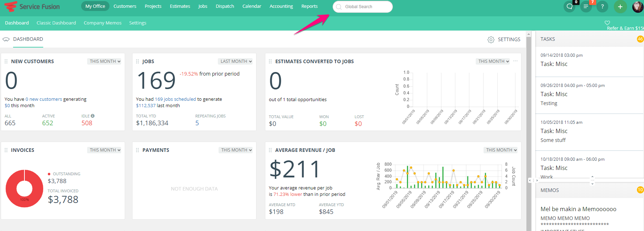Switch to Classic Dashboard
The image size is (644, 231).
[x=56, y=23]
